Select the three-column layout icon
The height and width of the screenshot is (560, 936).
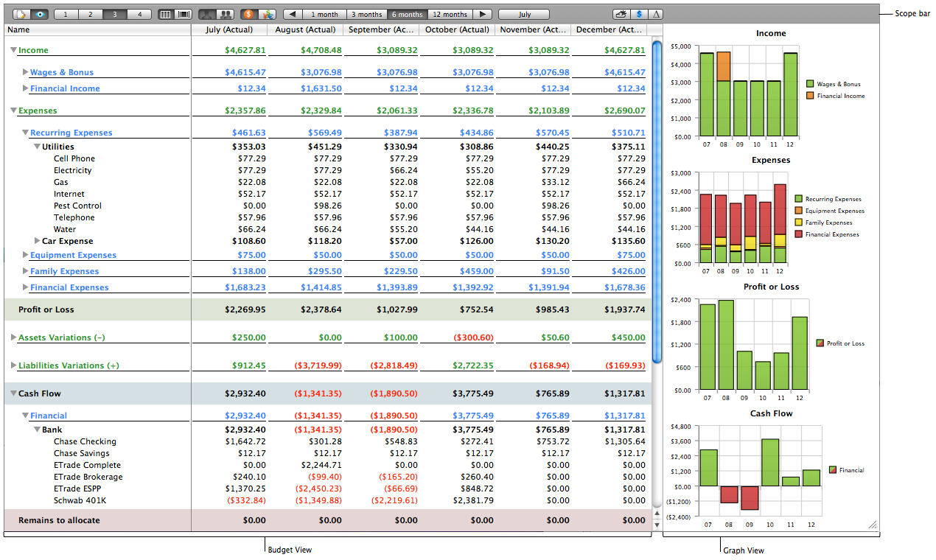click(x=166, y=14)
